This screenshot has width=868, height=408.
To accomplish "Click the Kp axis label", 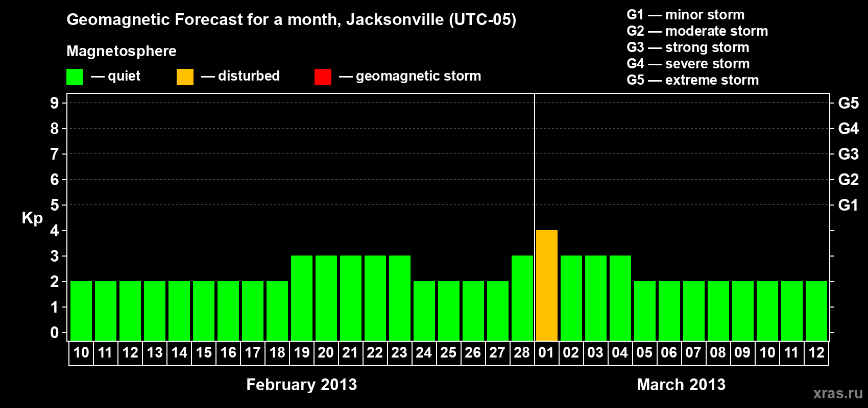I will pyautogui.click(x=32, y=218).
